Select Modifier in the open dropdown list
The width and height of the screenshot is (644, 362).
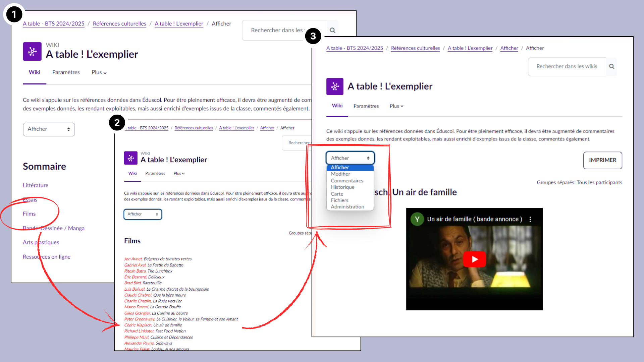coord(340,174)
